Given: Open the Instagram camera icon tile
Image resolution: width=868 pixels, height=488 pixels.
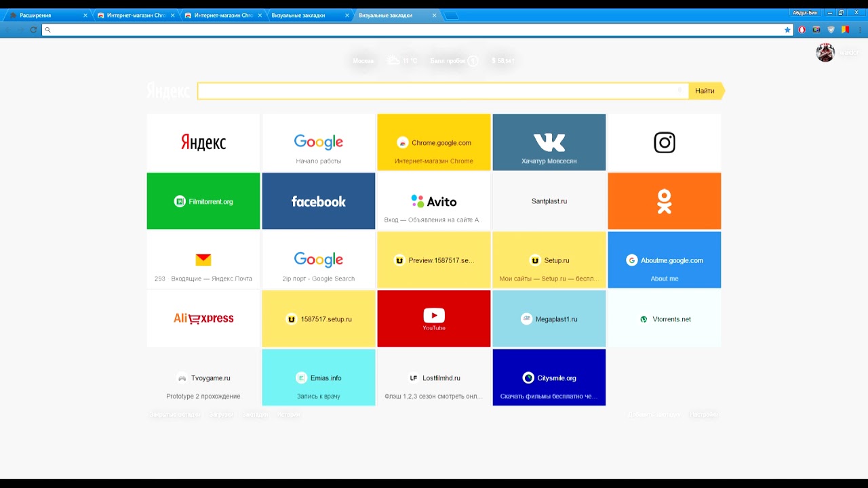Looking at the screenshot, I should click(665, 142).
